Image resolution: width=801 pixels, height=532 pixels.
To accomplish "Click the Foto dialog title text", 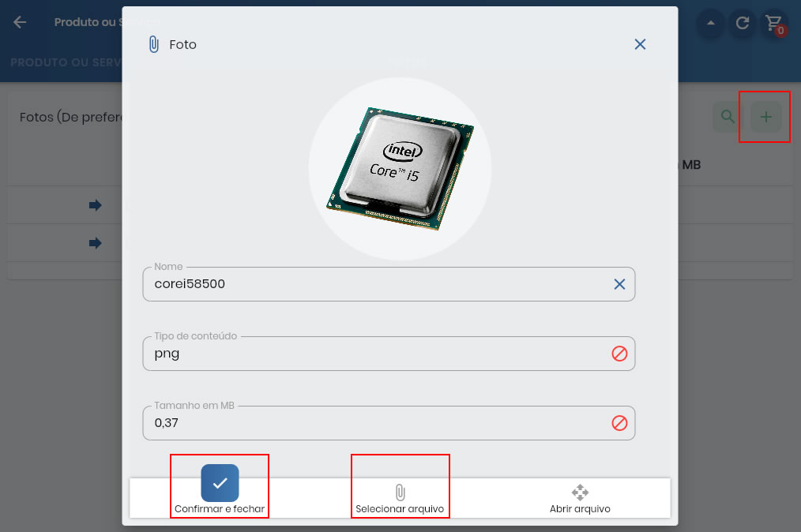I will click(x=183, y=45).
